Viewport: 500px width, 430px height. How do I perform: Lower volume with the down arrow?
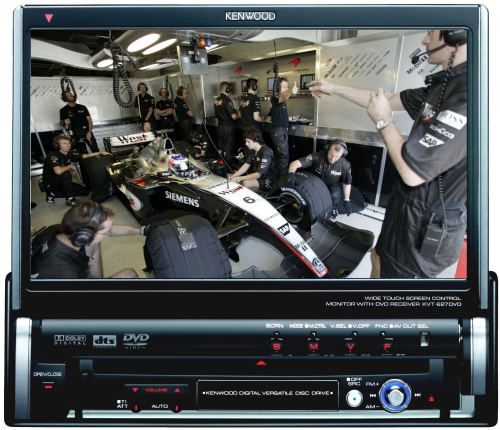135,390
